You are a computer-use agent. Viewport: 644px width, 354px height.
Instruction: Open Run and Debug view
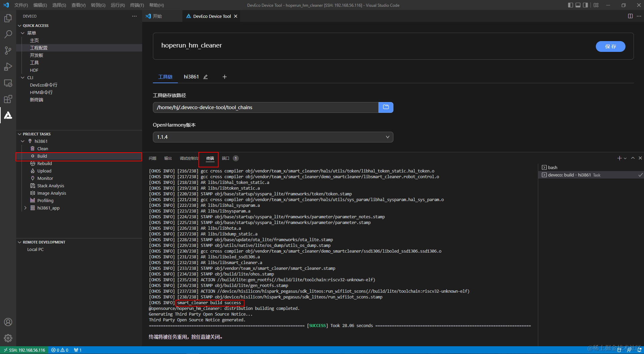coord(8,67)
